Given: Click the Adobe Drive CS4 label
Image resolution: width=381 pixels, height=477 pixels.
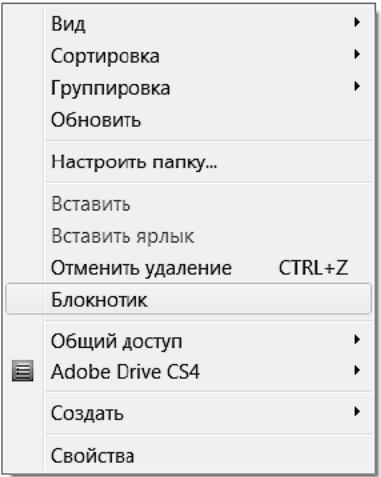Looking at the screenshot, I should click(125, 371).
